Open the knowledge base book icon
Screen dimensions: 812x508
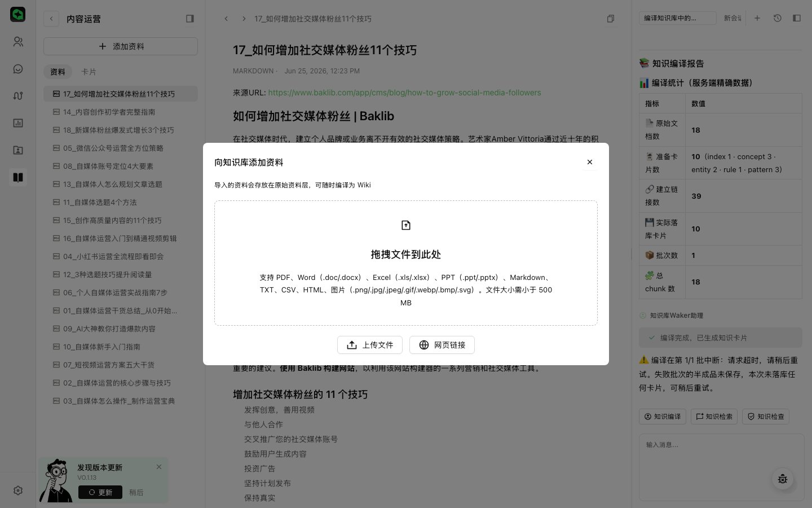(18, 177)
